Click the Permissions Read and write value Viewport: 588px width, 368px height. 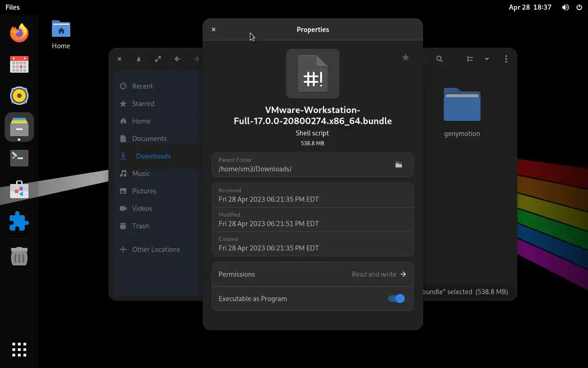point(374,274)
